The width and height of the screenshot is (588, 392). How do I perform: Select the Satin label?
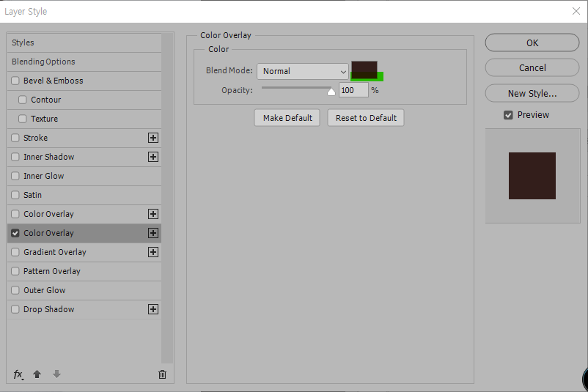[x=32, y=195]
